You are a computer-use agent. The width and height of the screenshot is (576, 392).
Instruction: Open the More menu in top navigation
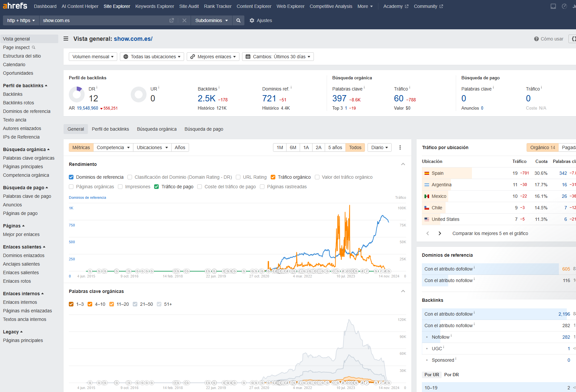(x=365, y=6)
